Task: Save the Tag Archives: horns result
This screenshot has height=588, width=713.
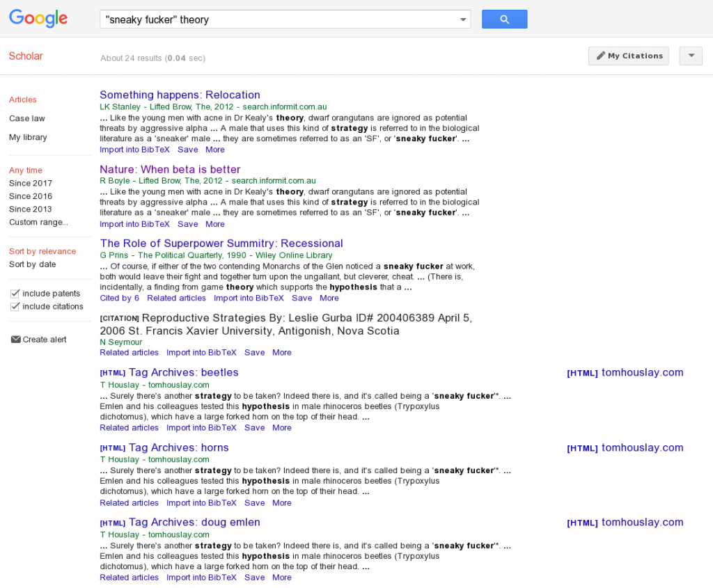Action: [255, 503]
